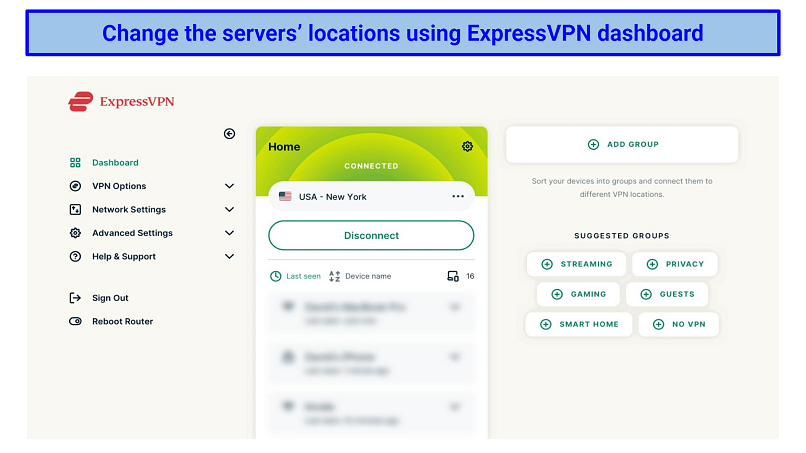This screenshot has width=806, height=453.
Task: Click the ExpressVPN logo
Action: pyautogui.click(x=121, y=101)
